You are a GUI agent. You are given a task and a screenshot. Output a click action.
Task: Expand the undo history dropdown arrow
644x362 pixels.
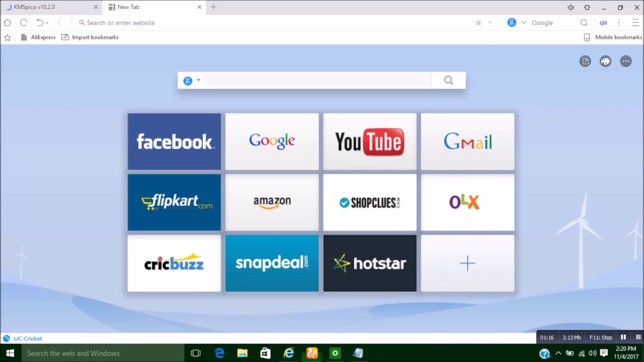pos(47,23)
